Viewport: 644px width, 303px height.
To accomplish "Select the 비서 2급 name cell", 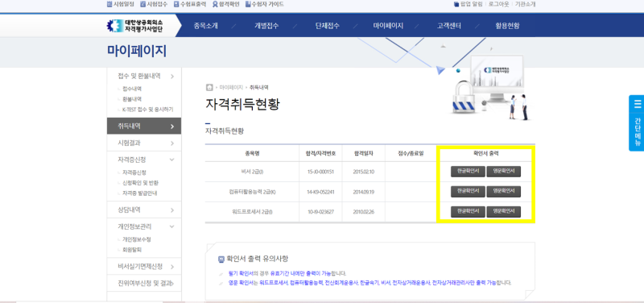I will coord(252,172).
